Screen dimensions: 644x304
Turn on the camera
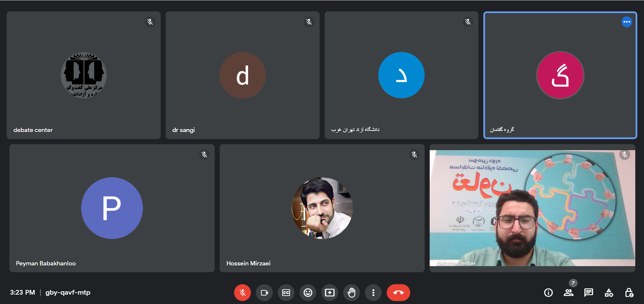(264, 293)
